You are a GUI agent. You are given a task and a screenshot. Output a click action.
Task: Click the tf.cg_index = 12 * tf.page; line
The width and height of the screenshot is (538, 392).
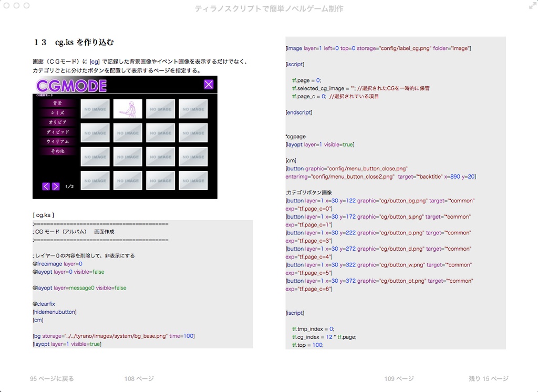[324, 337]
